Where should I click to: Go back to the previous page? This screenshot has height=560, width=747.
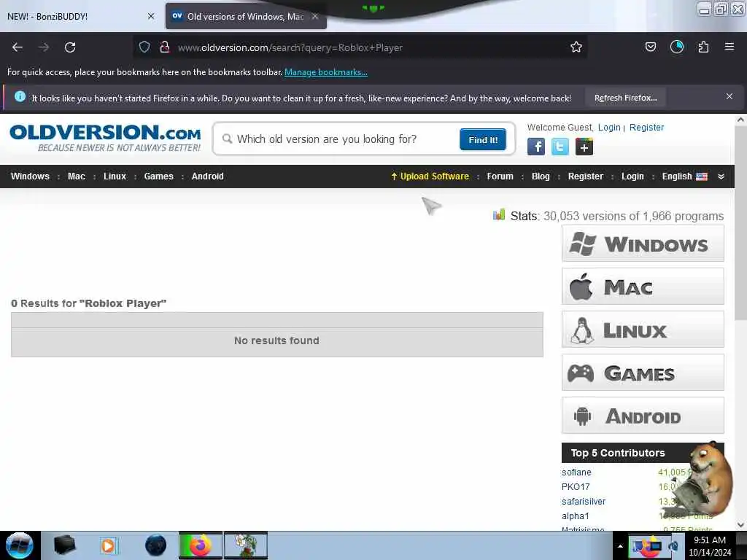click(x=18, y=47)
